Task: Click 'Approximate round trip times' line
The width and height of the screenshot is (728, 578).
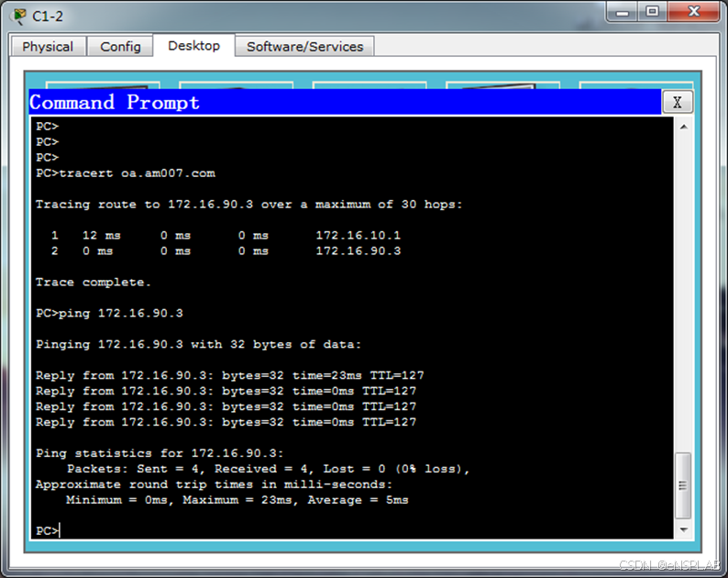Action: tap(214, 484)
